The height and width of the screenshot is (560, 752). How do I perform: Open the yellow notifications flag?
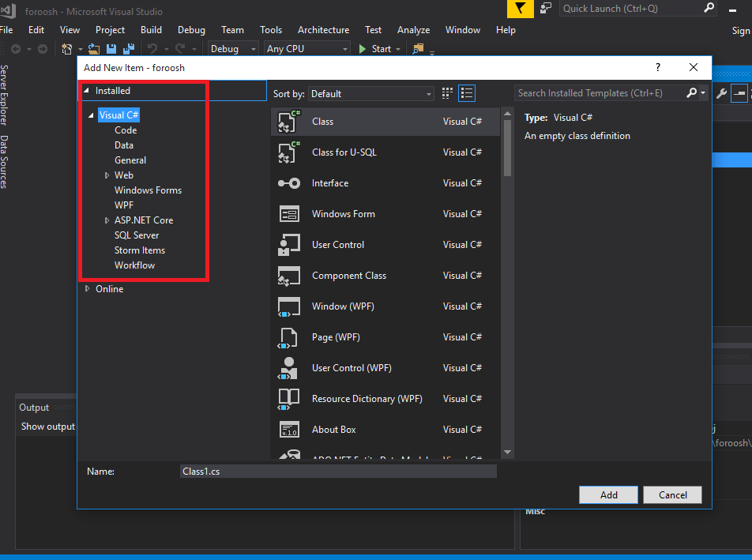[521, 9]
